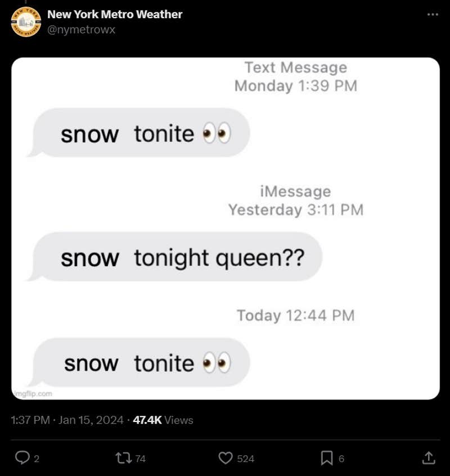Click the New York Metro Weather avatar

26,23
